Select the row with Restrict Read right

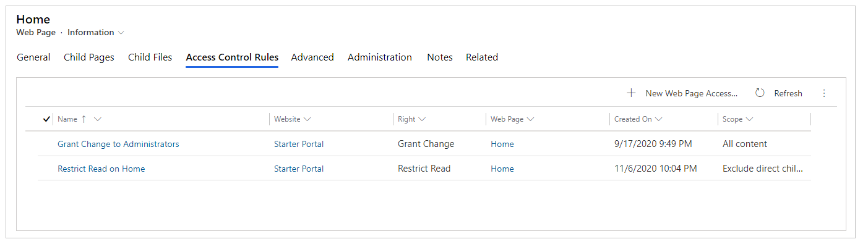point(424,169)
